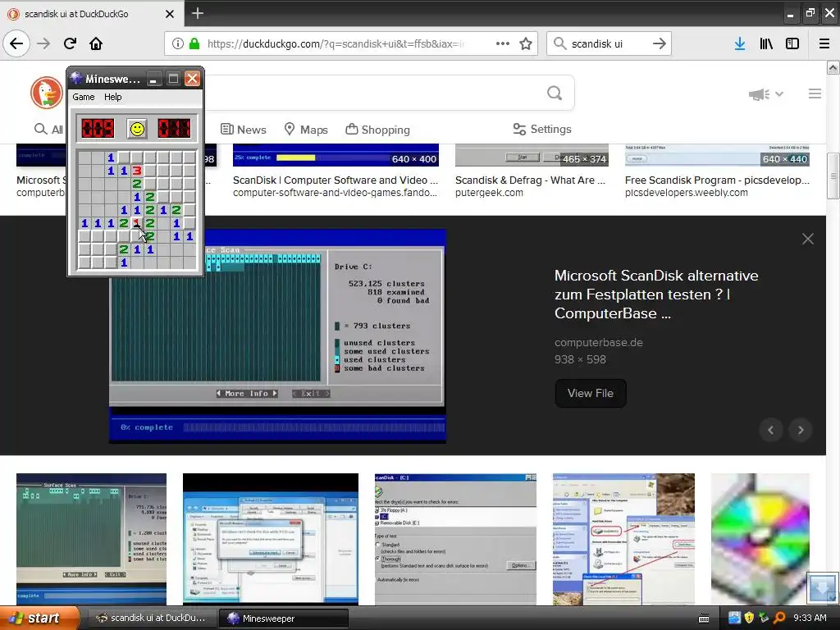Click the on-screen keyboard tray icon
840x630 pixels.
point(704,619)
